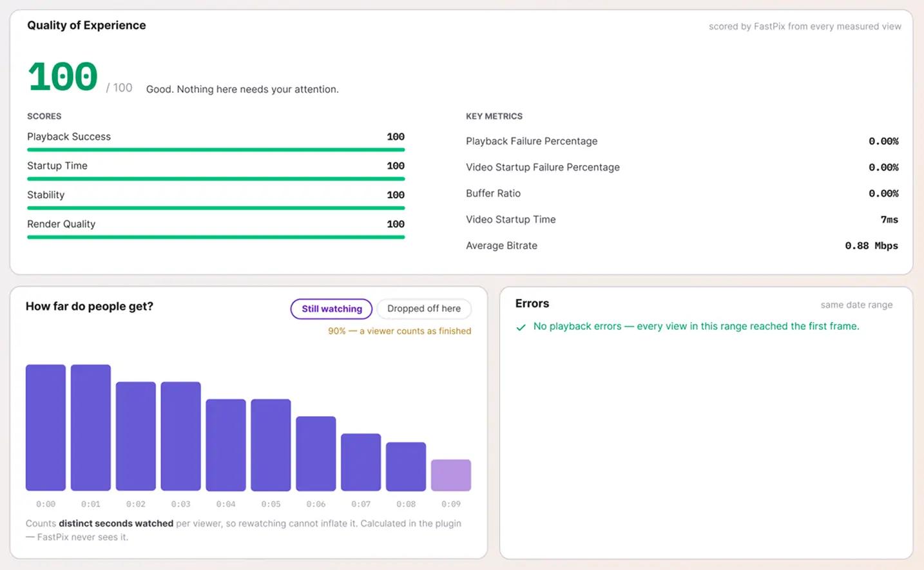Image resolution: width=924 pixels, height=570 pixels.
Task: Click the scored by FastPix caption
Action: click(805, 26)
